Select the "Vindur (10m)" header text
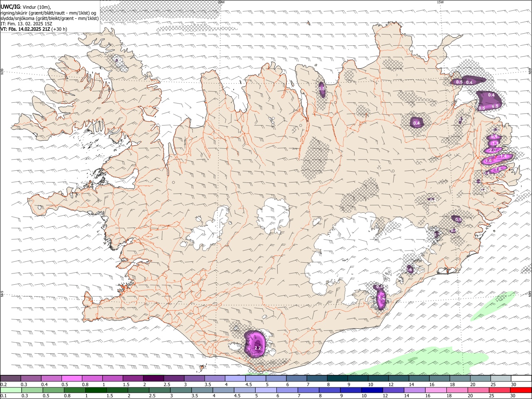Screen dimensions: 532x399 click(37, 7)
